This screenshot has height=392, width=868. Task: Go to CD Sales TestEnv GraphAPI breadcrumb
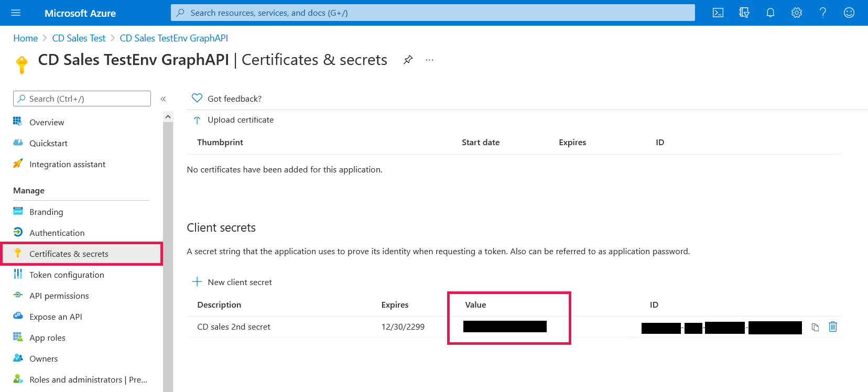[x=173, y=38]
